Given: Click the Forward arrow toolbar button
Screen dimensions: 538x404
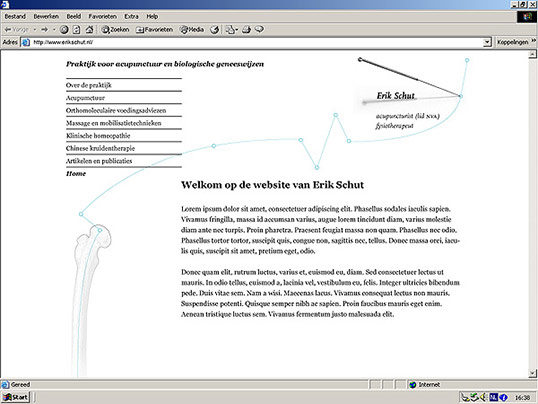Looking at the screenshot, I should pyautogui.click(x=45, y=30).
